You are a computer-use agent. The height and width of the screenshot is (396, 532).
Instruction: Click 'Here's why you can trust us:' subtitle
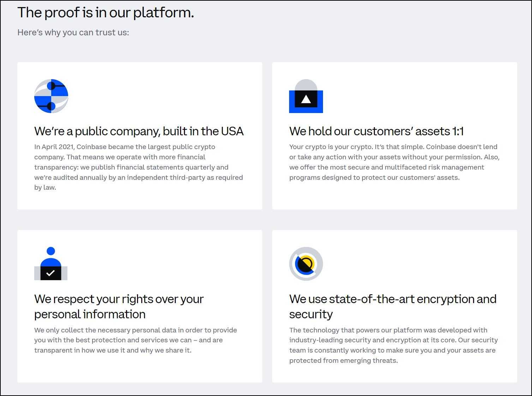pos(73,32)
